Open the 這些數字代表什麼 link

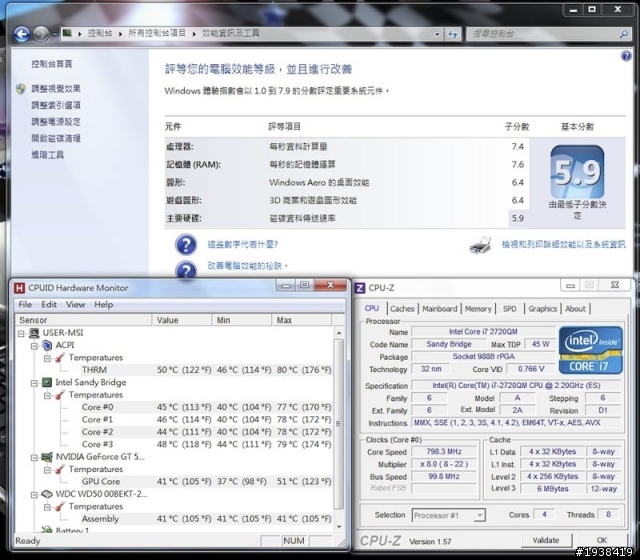coord(243,244)
